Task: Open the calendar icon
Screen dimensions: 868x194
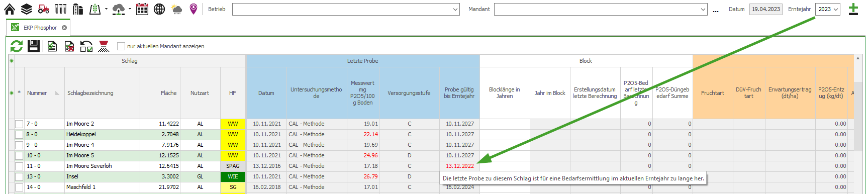Action: pos(142,9)
